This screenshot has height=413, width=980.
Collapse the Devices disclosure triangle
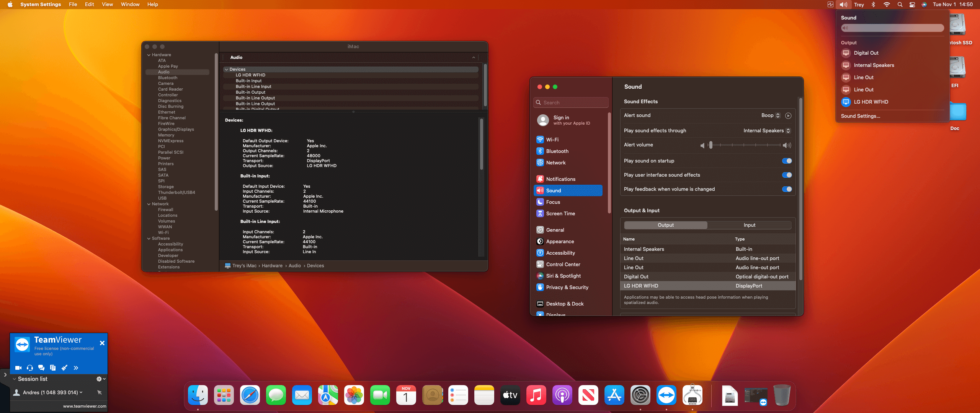pos(227,70)
